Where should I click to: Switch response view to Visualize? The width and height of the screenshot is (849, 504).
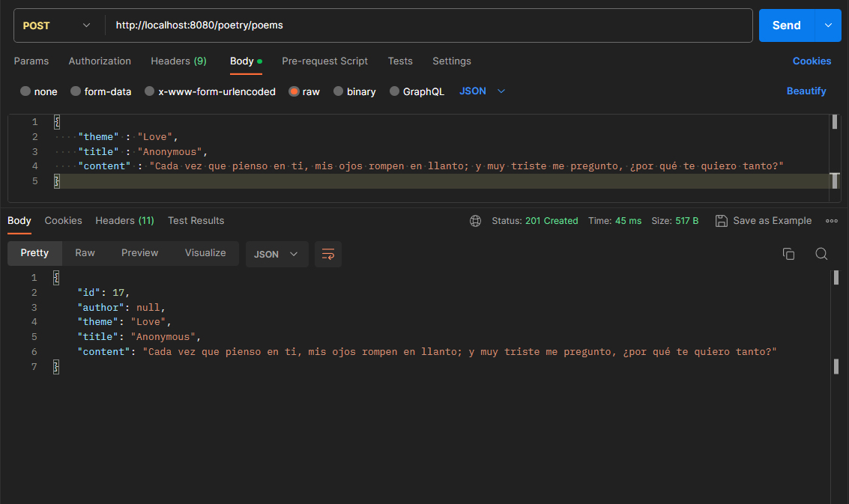[x=205, y=253]
